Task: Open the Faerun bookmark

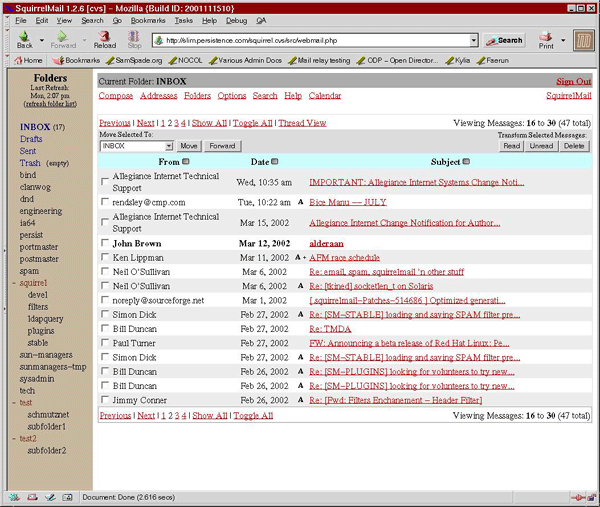Action: (x=493, y=60)
